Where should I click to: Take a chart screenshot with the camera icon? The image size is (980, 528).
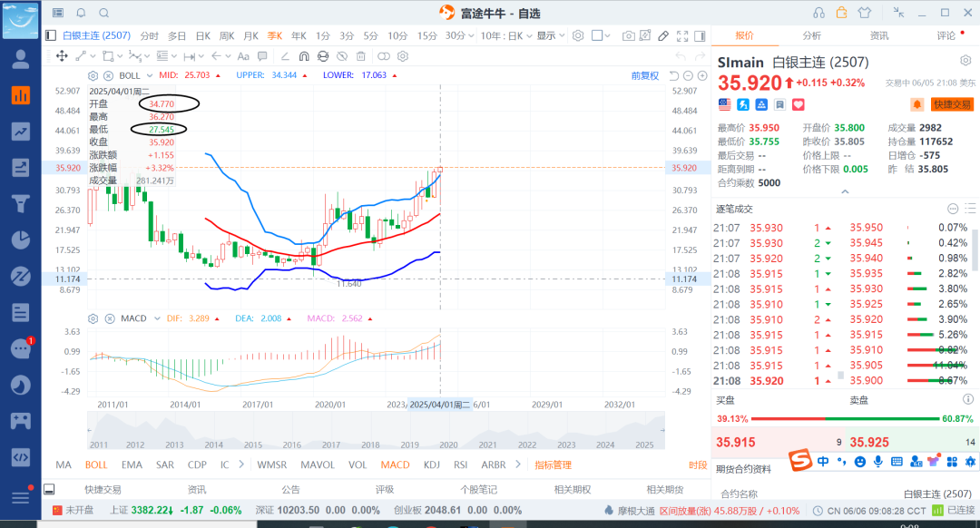click(628, 36)
